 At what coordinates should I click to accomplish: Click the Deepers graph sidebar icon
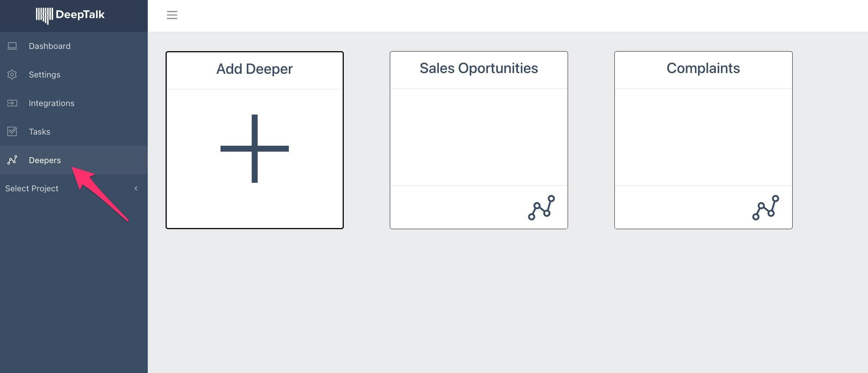coord(12,160)
